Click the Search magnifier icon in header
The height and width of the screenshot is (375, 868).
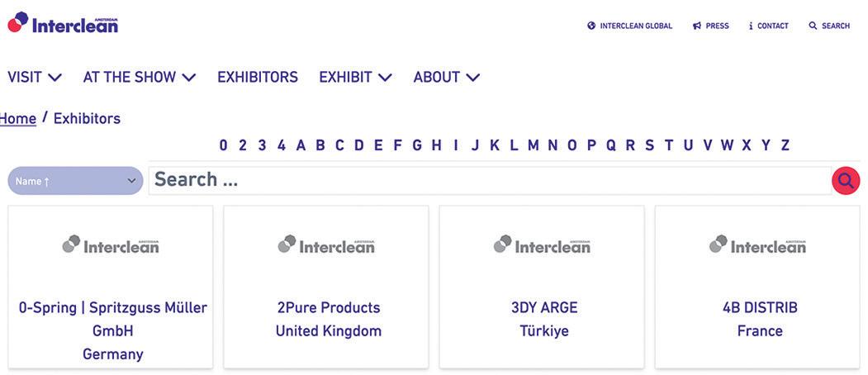(x=813, y=26)
